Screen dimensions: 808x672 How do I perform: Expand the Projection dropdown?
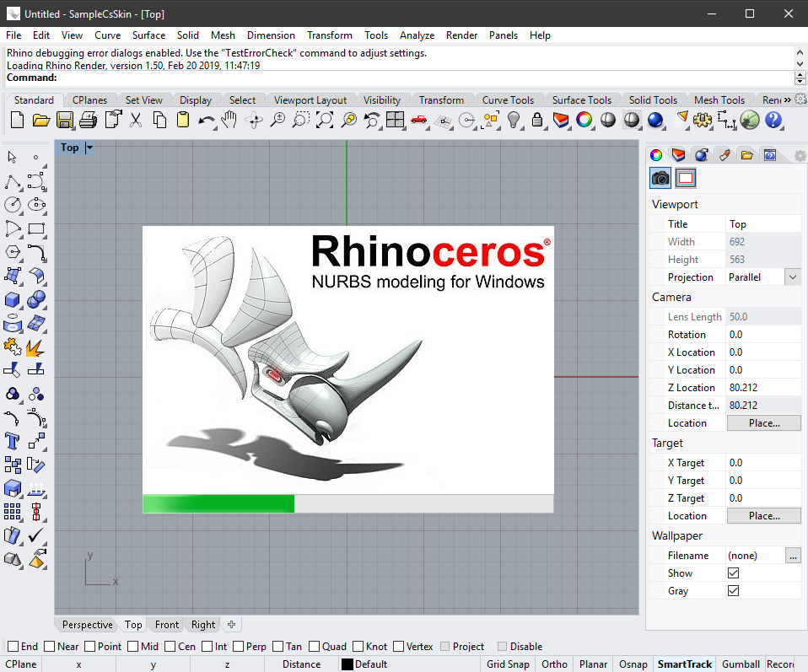[x=793, y=277]
